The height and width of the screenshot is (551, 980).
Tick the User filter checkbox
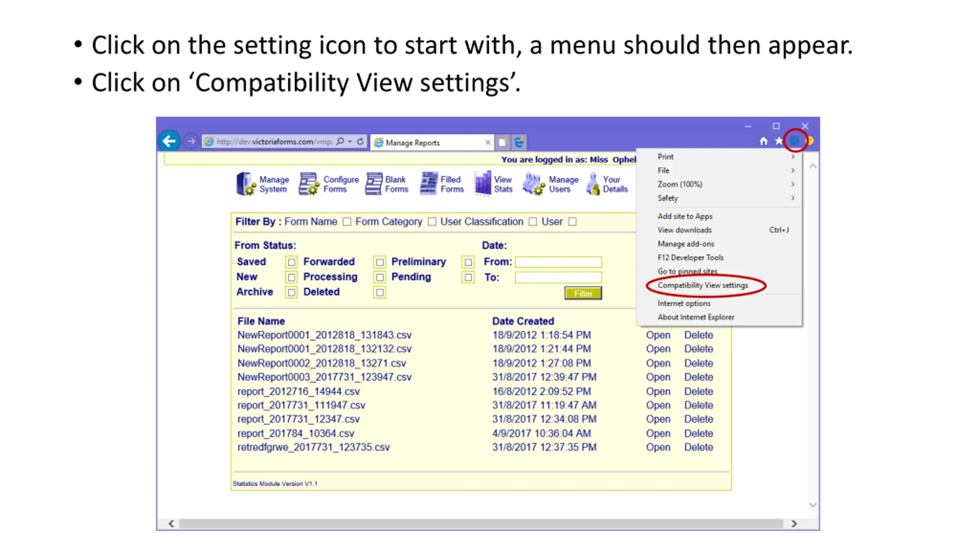[x=572, y=222]
